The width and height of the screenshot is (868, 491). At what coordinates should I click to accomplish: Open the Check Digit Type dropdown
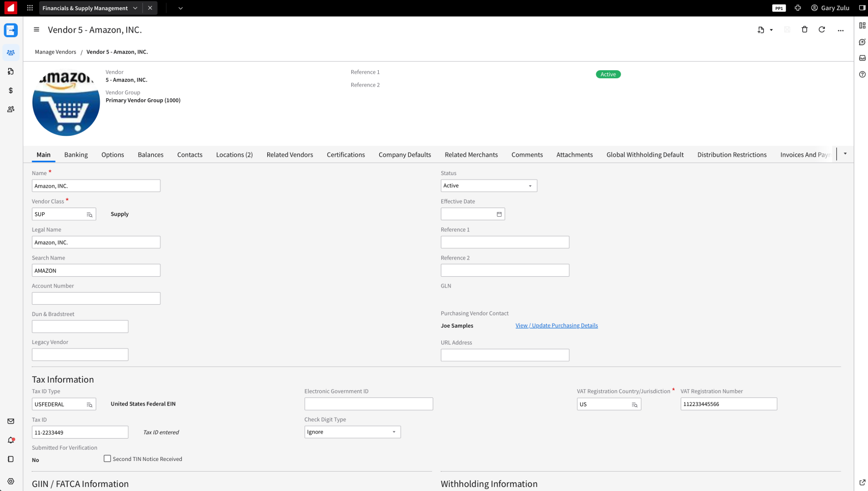(352, 432)
